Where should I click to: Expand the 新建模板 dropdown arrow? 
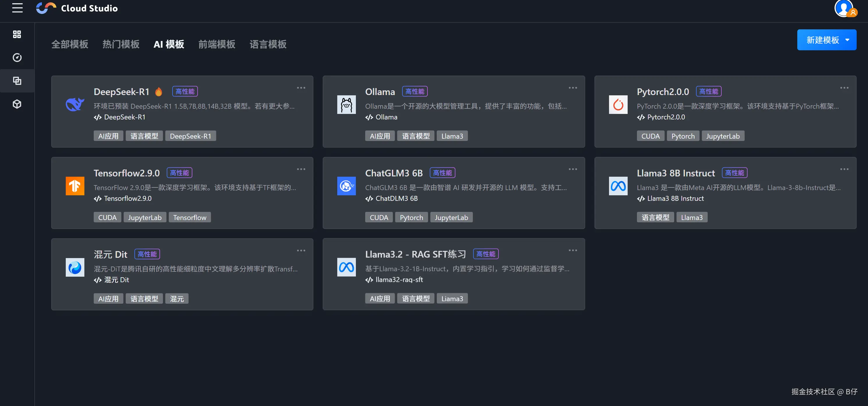847,40
